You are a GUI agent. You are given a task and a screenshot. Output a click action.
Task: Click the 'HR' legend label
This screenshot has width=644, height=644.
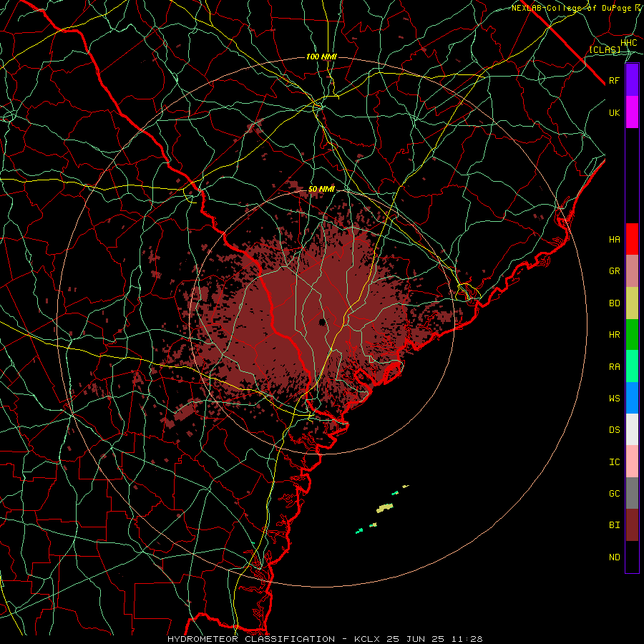[x=614, y=335]
